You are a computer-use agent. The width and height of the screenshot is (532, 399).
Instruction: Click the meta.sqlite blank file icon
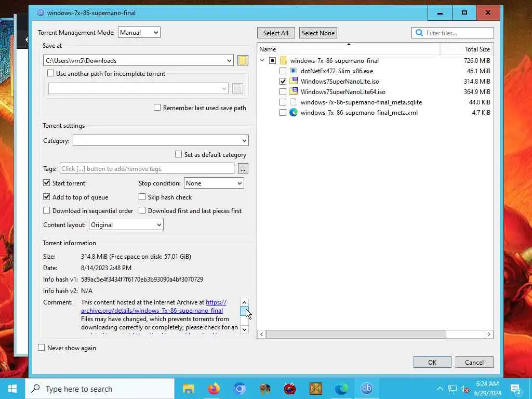(294, 102)
